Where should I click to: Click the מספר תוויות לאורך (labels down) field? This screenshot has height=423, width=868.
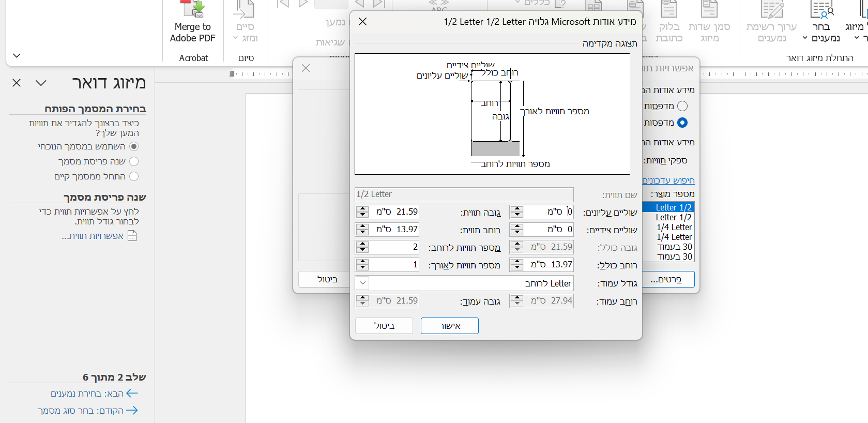tap(394, 265)
